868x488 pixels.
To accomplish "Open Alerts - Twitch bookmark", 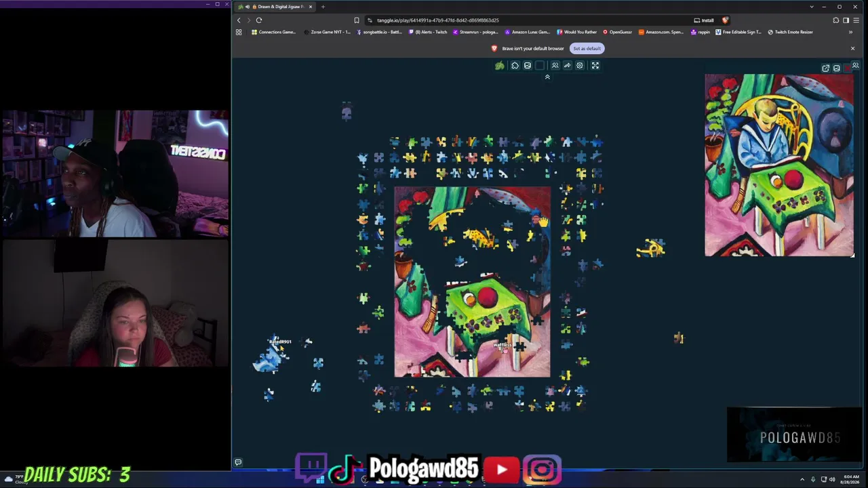I will pos(429,32).
